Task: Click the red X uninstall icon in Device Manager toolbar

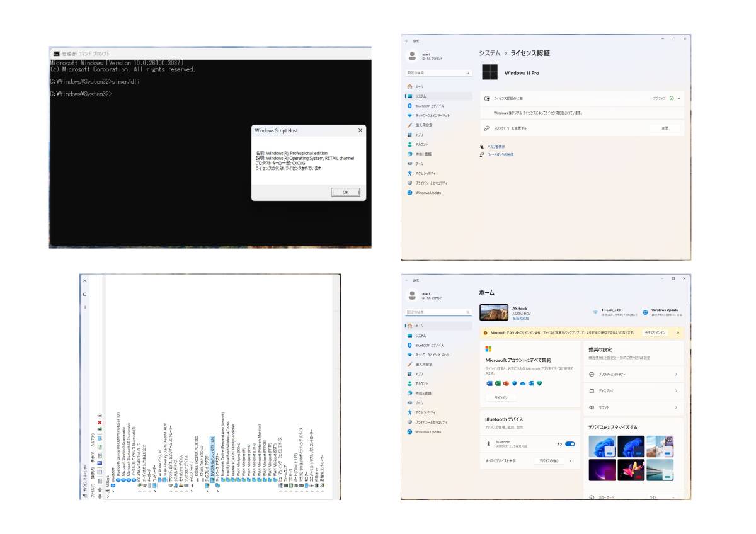Action: (100, 423)
